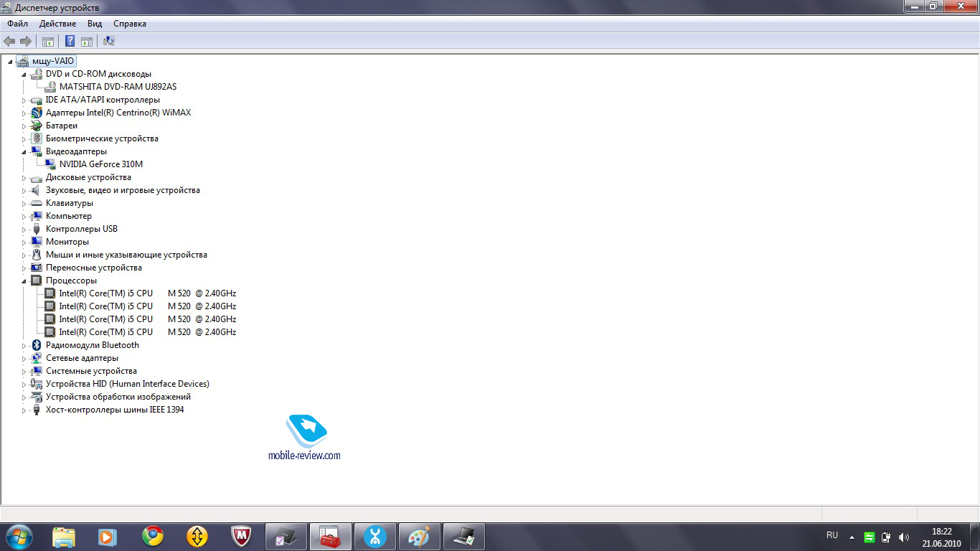Image resolution: width=980 pixels, height=551 pixels.
Task: Select the last Intel Core i5 CPU entry
Action: [148, 332]
